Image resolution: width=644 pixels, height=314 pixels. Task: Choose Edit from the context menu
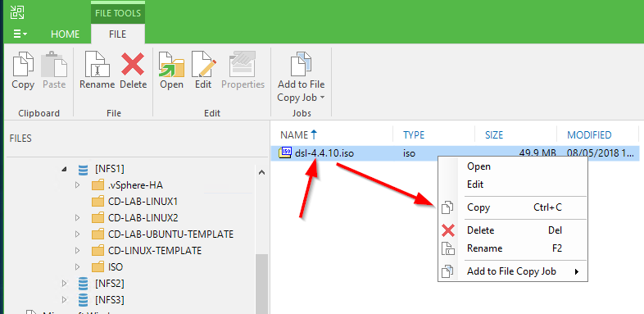513,184
